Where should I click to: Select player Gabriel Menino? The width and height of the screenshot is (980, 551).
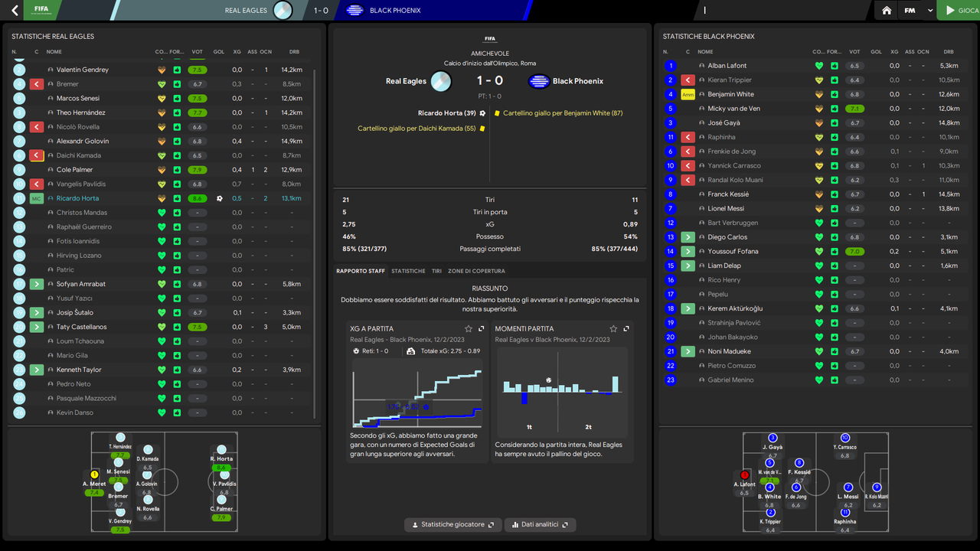point(731,380)
